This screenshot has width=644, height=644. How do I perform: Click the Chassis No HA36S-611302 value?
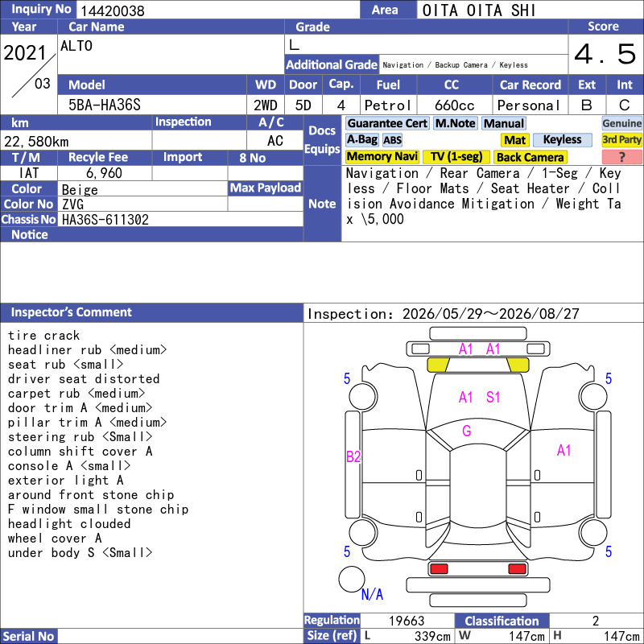[x=105, y=220]
